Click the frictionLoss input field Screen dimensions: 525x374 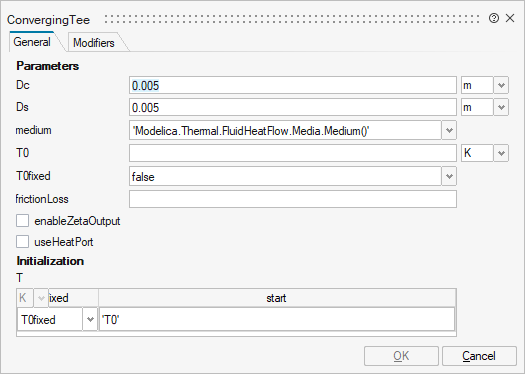293,199
